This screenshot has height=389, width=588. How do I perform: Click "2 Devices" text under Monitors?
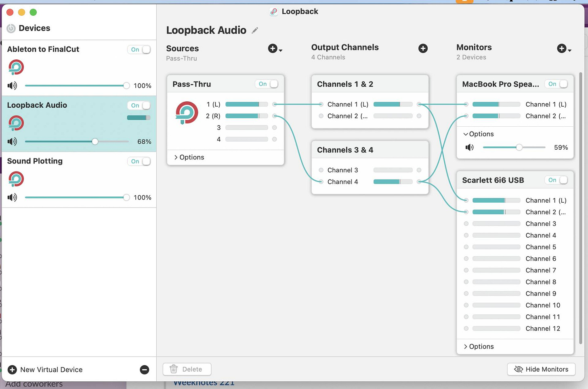[x=471, y=57]
